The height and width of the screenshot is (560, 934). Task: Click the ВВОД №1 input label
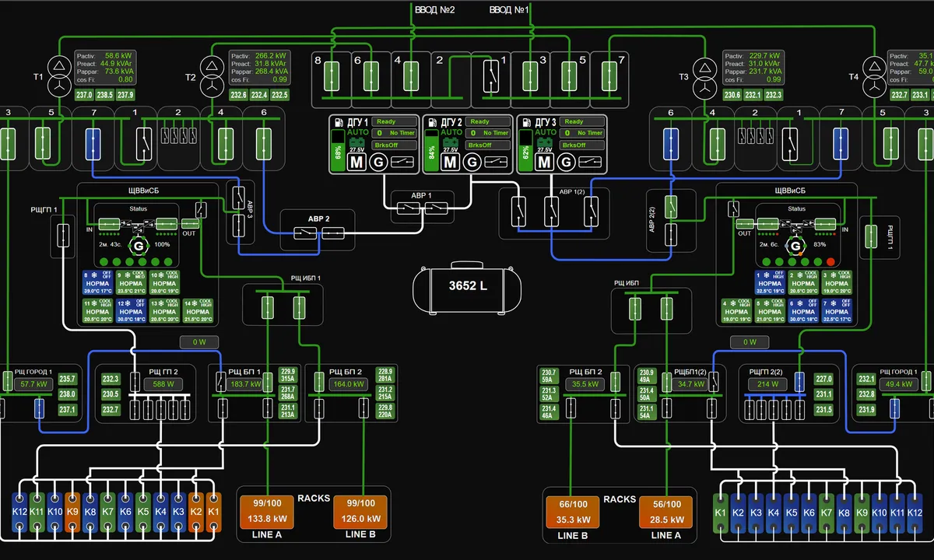pyautogui.click(x=510, y=10)
